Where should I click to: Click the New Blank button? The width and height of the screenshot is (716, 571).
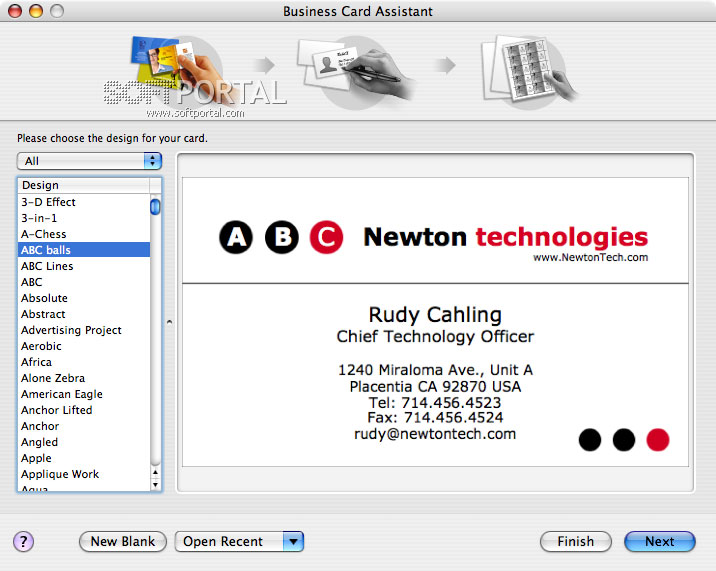tap(123, 542)
